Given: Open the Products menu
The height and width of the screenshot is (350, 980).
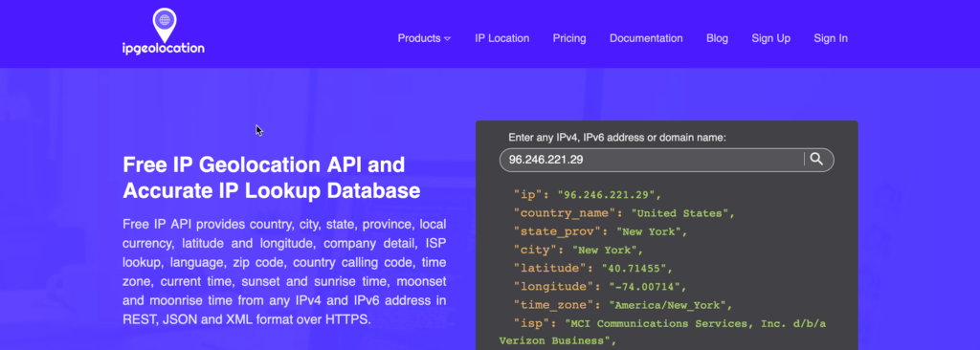Looking at the screenshot, I should point(419,38).
